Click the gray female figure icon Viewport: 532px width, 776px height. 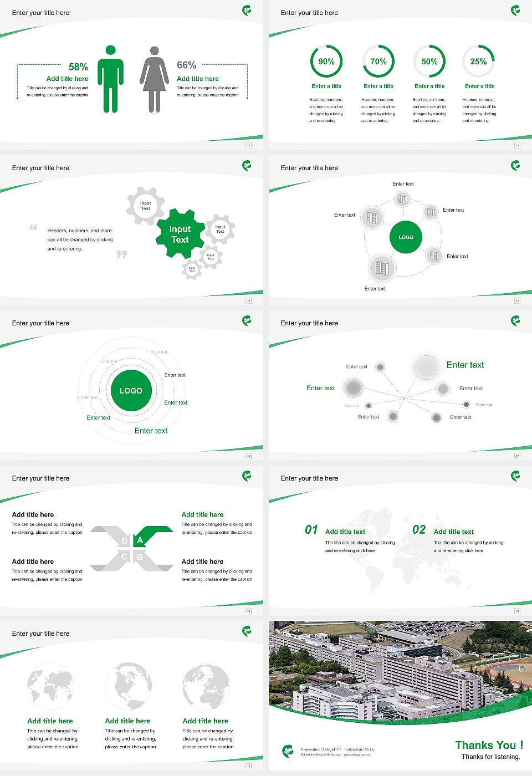[x=154, y=79]
